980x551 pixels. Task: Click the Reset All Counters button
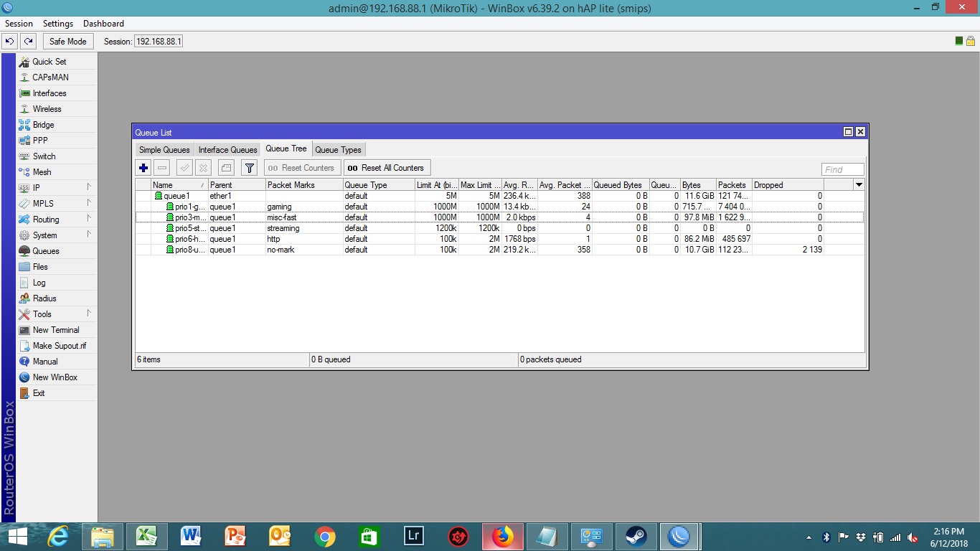[x=387, y=168]
